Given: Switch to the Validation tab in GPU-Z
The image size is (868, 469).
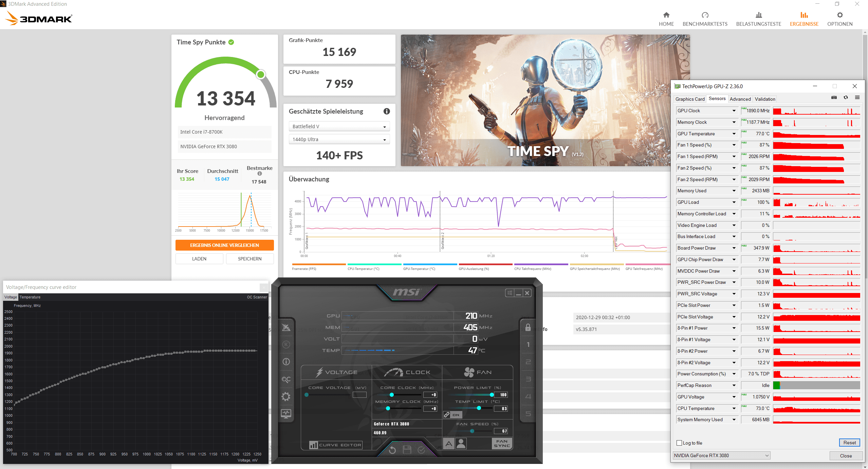Looking at the screenshot, I should 765,99.
